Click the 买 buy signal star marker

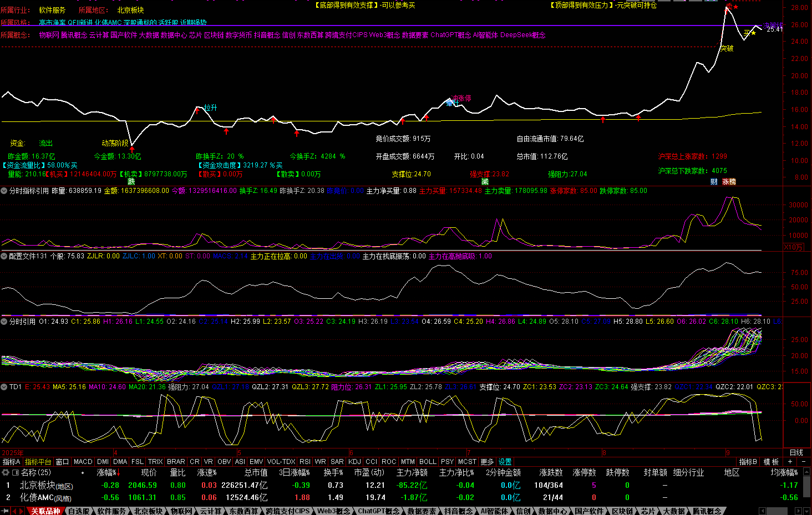(750, 33)
